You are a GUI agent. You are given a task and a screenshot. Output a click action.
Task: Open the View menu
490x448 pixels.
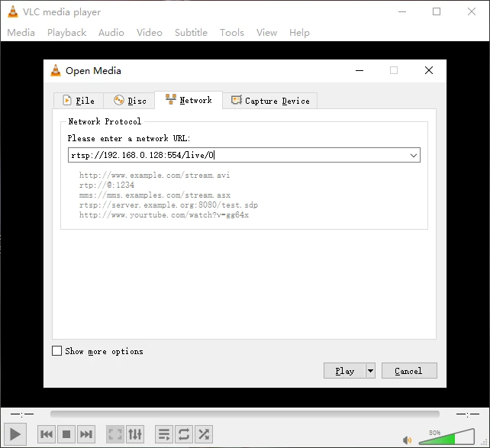pos(266,33)
